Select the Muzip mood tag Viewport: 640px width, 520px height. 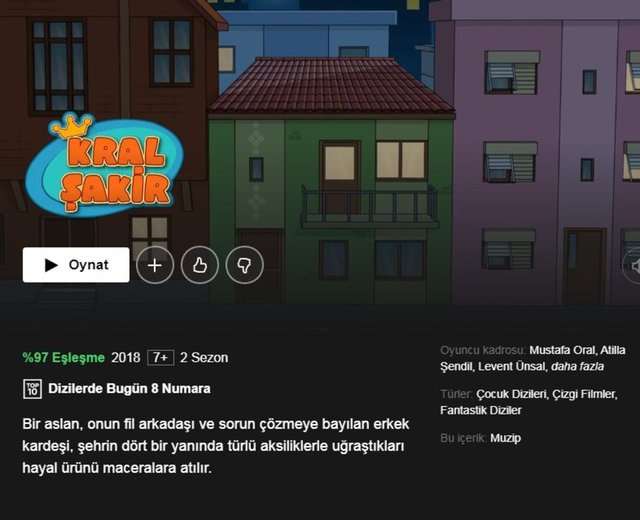point(505,438)
